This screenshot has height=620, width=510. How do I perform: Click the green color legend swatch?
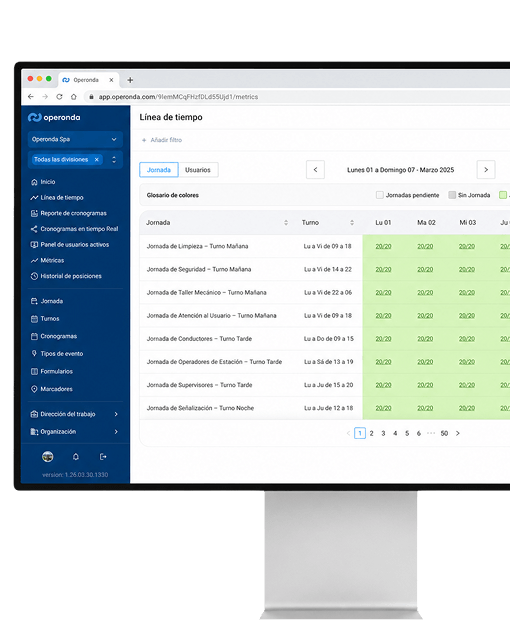pos(502,195)
